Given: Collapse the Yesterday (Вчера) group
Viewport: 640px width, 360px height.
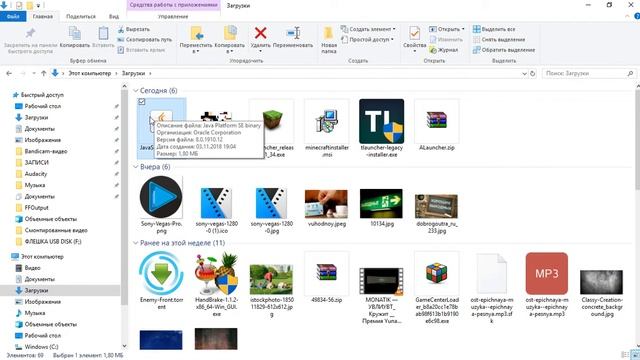Looking at the screenshot, I should pos(136,167).
